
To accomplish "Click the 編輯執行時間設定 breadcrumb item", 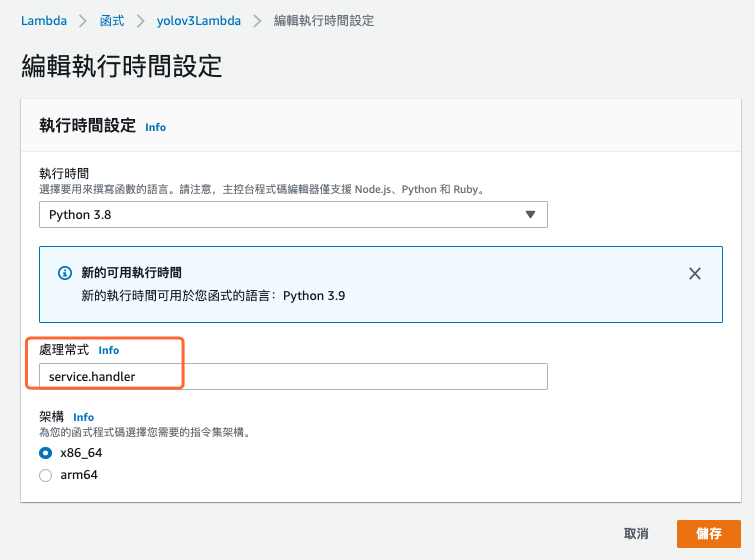I will (x=324, y=21).
